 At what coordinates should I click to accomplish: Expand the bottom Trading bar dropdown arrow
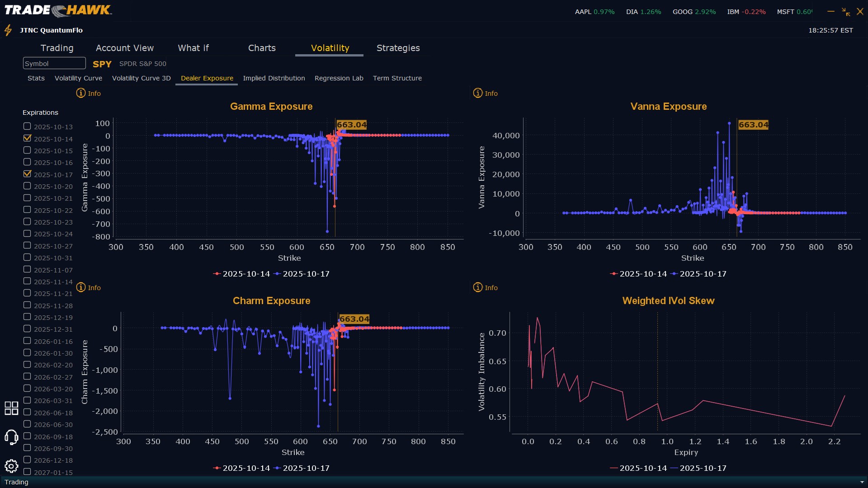click(862, 482)
